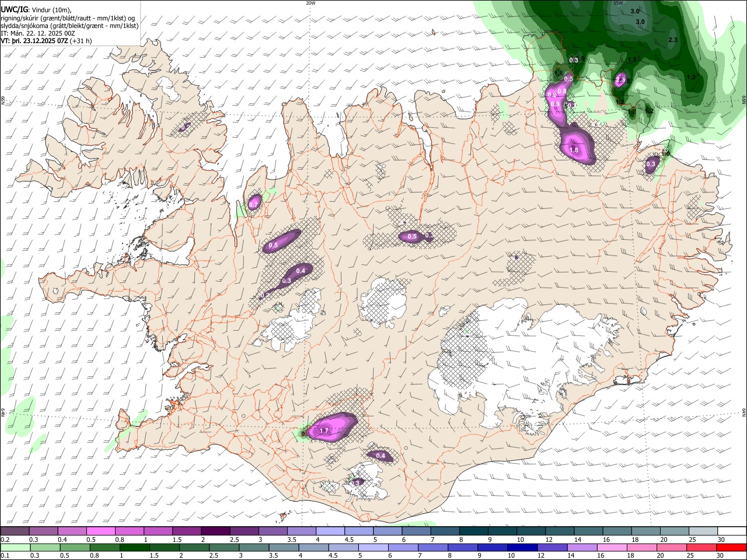Click the magenta 1–1.5 snow legend swatch
Viewport: 747px width, 560px height.
(x=158, y=531)
